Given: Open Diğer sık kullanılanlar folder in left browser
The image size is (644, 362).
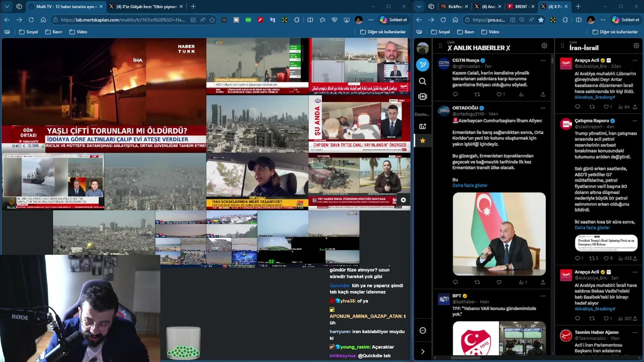Looking at the screenshot, I should [x=383, y=32].
